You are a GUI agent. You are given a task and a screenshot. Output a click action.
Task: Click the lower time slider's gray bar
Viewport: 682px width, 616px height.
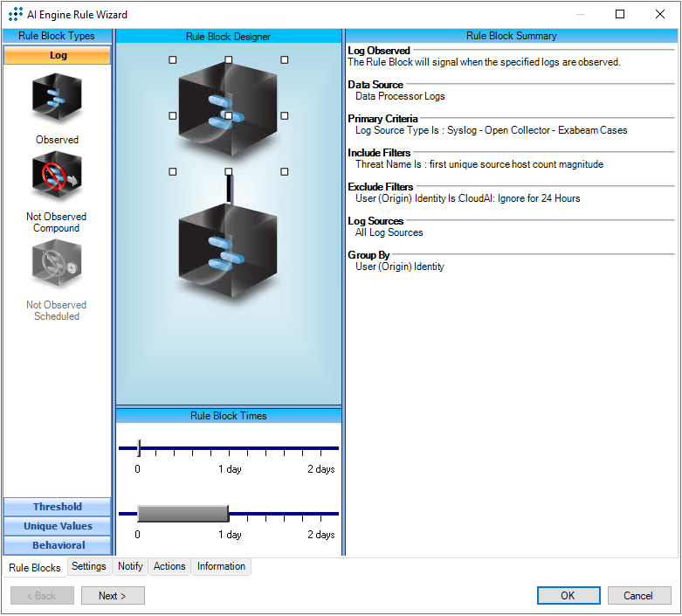point(183,514)
